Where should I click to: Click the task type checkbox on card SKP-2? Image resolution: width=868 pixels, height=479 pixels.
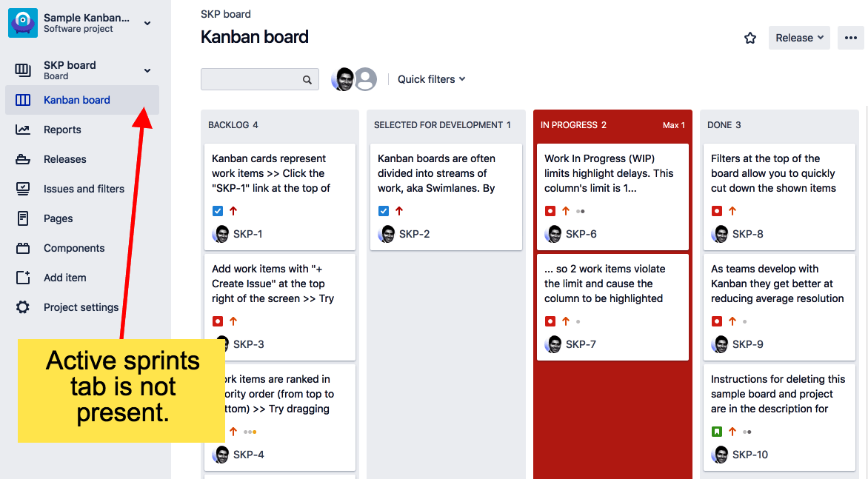click(384, 211)
